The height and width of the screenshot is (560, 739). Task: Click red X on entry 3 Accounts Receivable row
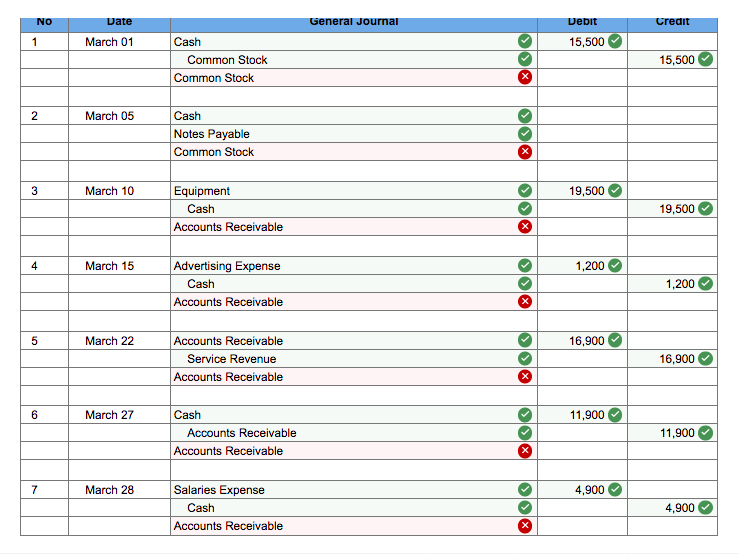(525, 226)
